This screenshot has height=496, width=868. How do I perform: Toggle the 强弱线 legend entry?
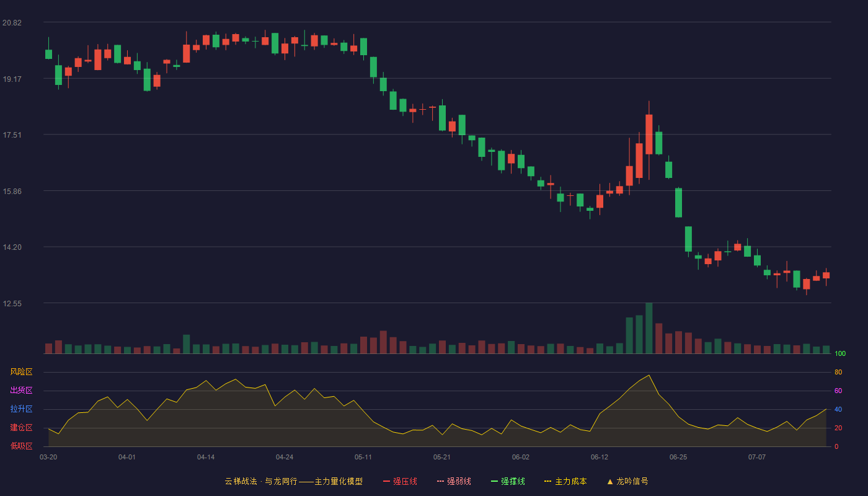[x=454, y=481]
